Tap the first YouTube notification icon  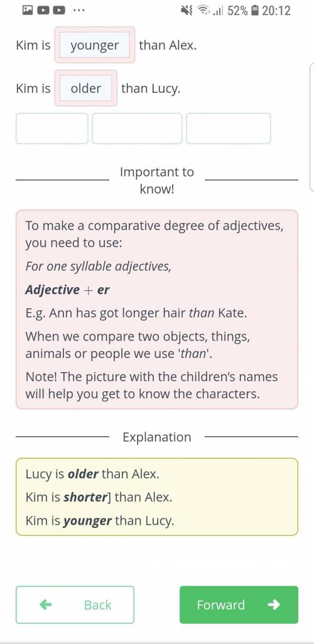[43, 10]
